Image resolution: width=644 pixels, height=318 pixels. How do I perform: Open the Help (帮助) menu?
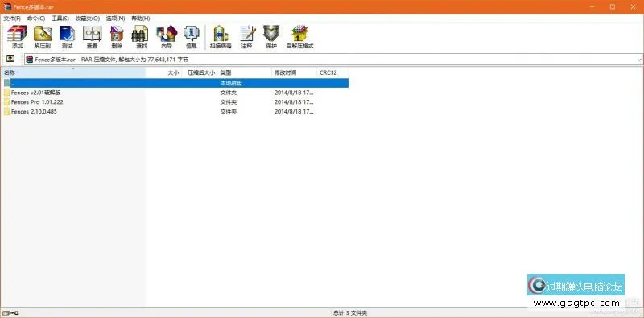(140, 19)
